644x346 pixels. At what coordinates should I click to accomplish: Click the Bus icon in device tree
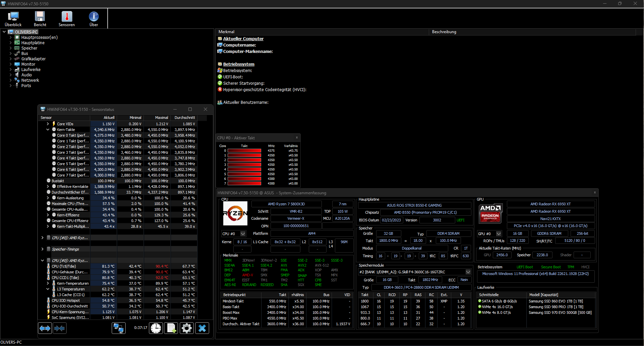(17, 54)
